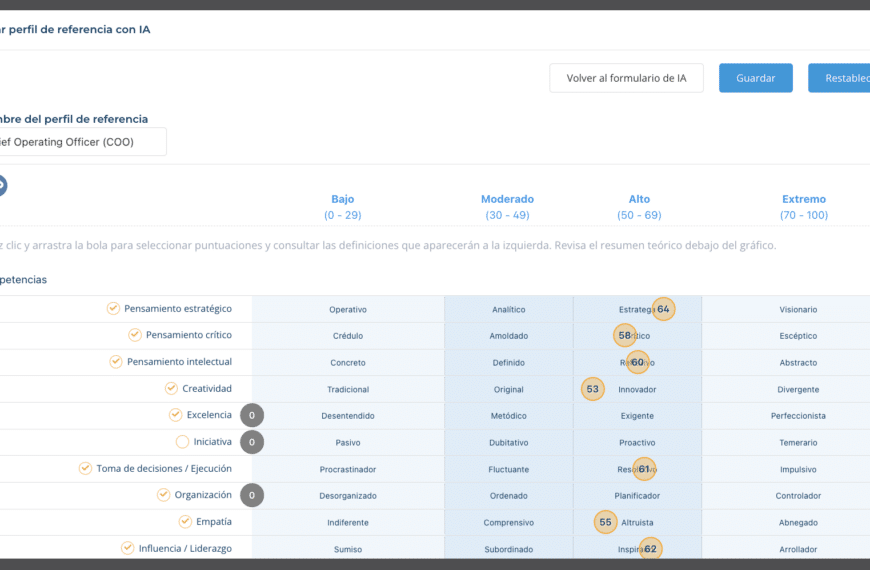Viewport: 870px width, 570px height.
Task: Click the Bajo (0 - 29) column header
Action: click(x=342, y=207)
